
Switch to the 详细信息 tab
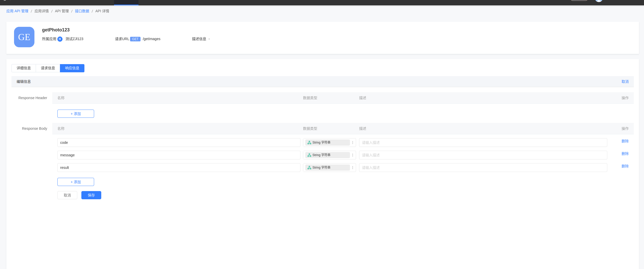pos(24,68)
